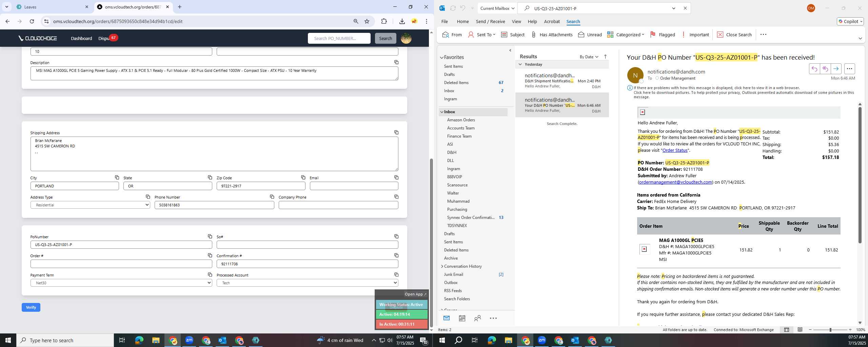Click ordermanagement@vcloudtech.com email link
The image size is (868, 347).
(x=675, y=182)
